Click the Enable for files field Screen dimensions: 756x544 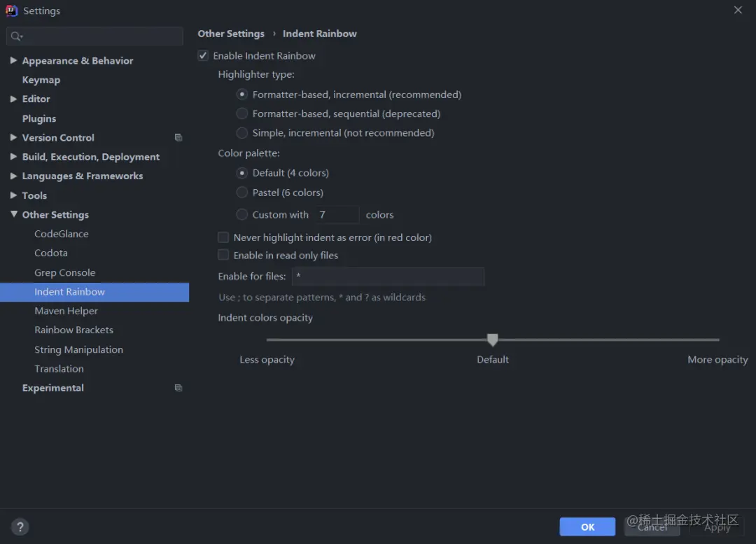coord(388,277)
